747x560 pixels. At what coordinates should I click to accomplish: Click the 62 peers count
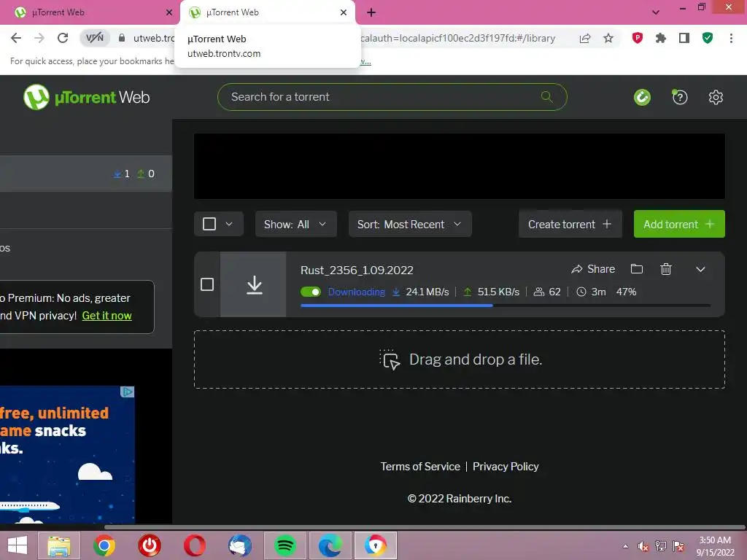tap(547, 292)
